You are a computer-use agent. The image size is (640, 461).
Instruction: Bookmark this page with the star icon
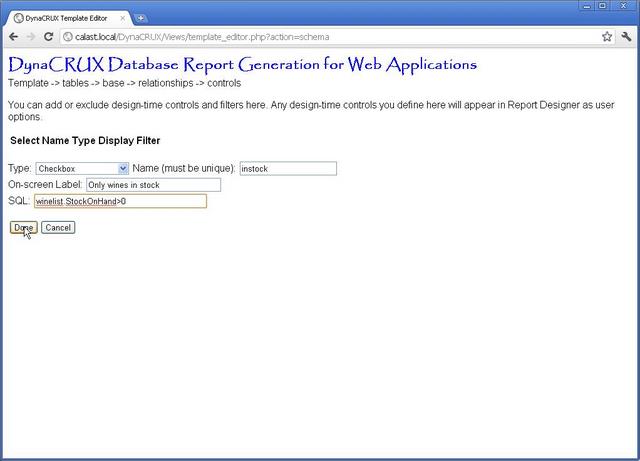(x=607, y=37)
